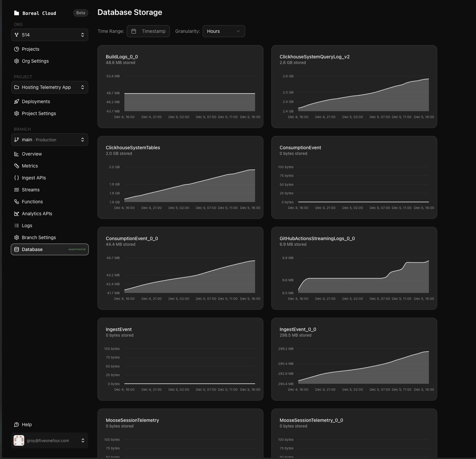This screenshot has height=459, width=476.
Task: Click the Boreal Cloud logo icon
Action: [17, 13]
